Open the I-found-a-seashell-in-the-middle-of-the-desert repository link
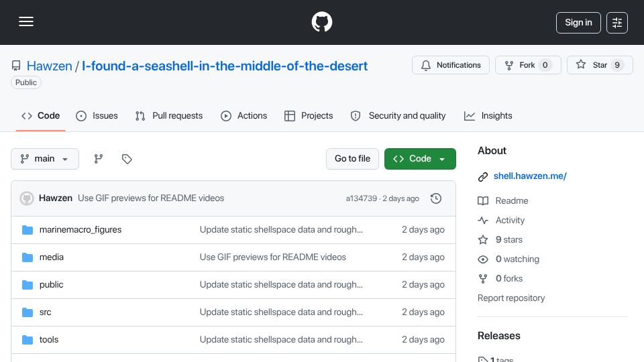Screen dimensions: 644x362 pyautogui.click(x=225, y=66)
